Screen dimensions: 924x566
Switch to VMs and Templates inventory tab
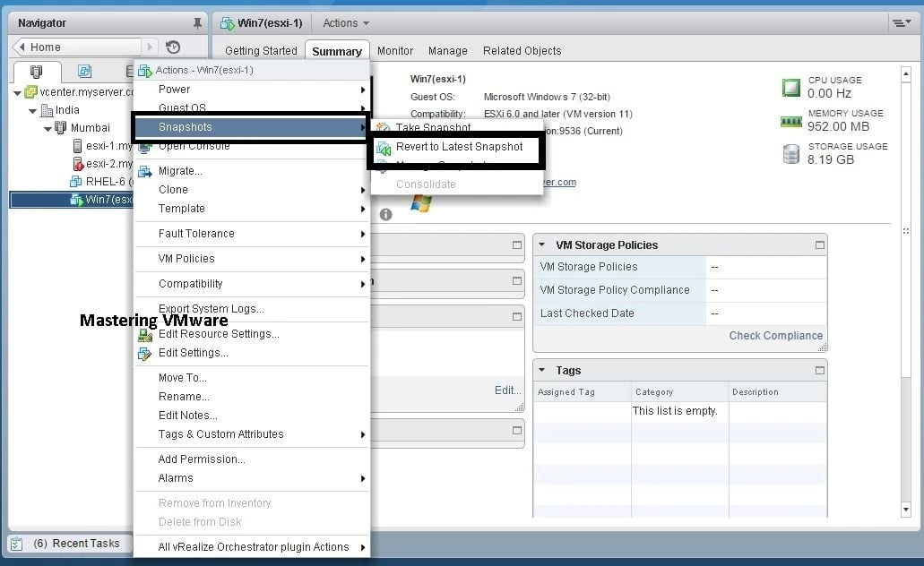click(x=84, y=72)
